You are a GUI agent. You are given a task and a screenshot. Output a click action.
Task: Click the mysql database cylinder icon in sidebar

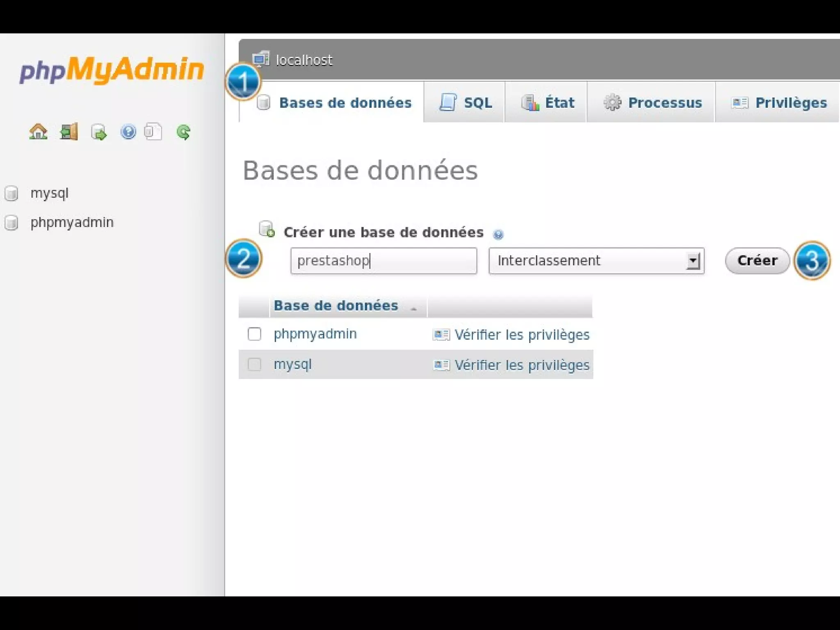tap(11, 193)
